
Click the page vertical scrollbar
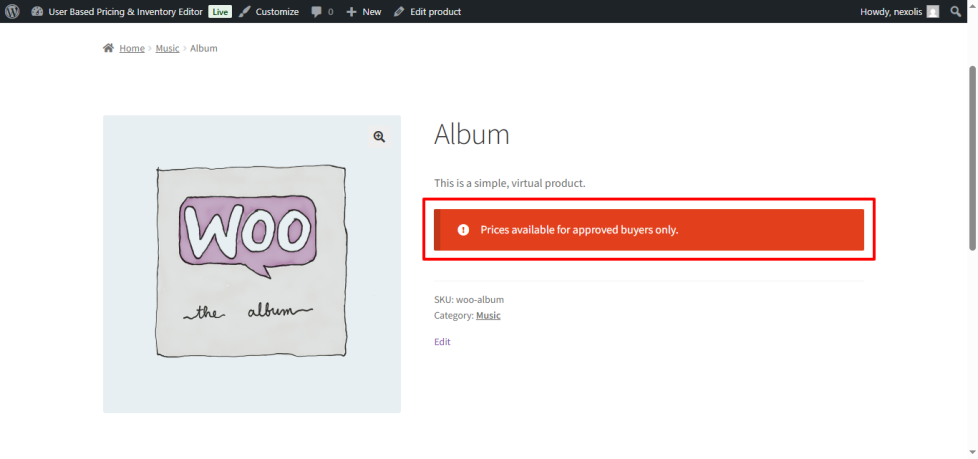click(972, 157)
